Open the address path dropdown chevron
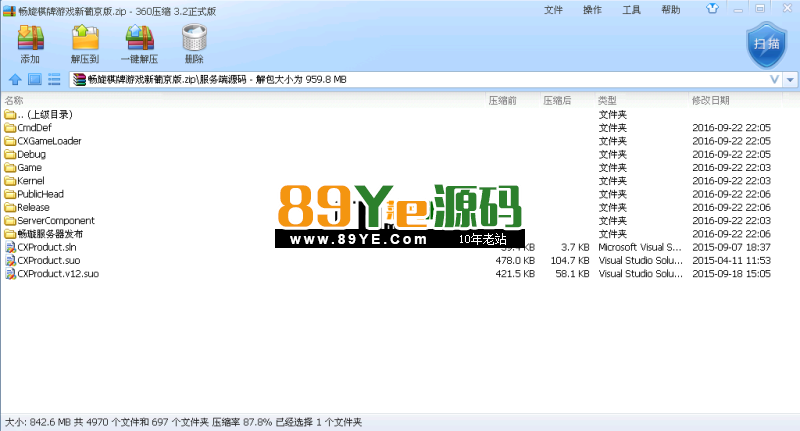800x431 pixels. click(x=775, y=79)
